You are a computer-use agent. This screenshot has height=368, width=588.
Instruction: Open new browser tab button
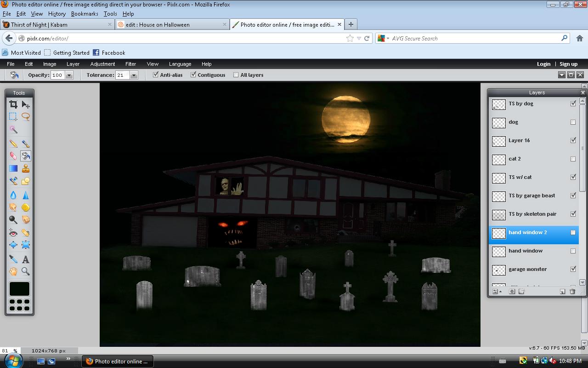351,24
